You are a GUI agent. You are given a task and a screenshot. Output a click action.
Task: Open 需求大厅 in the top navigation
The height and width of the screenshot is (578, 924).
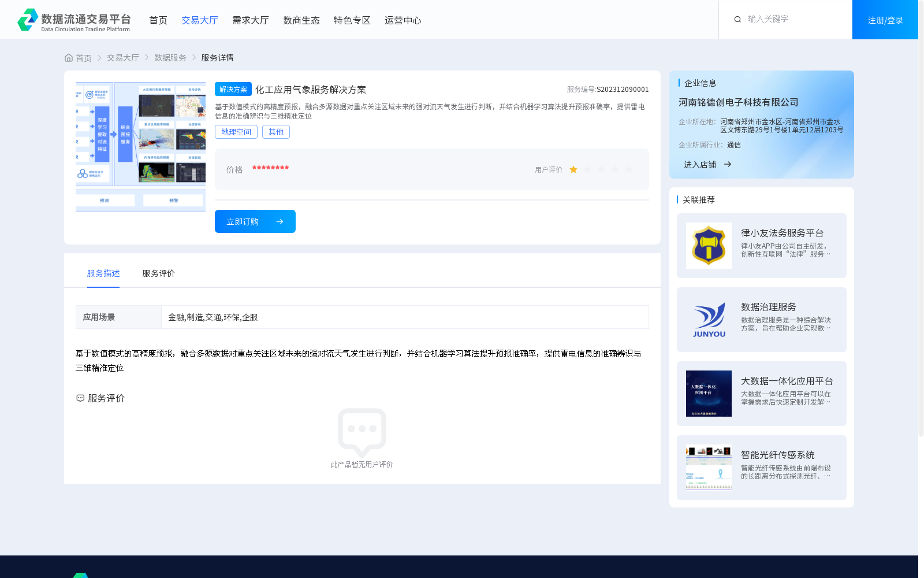(x=251, y=20)
